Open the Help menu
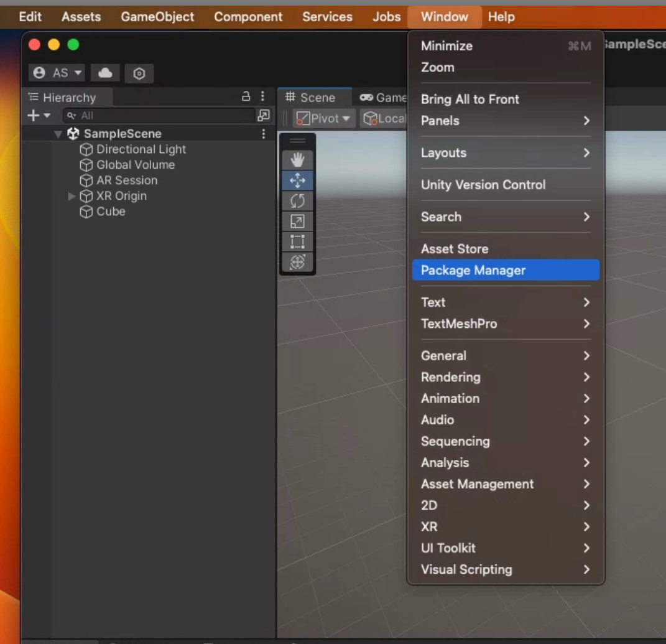Viewport: 666px width, 644px height. tap(501, 17)
